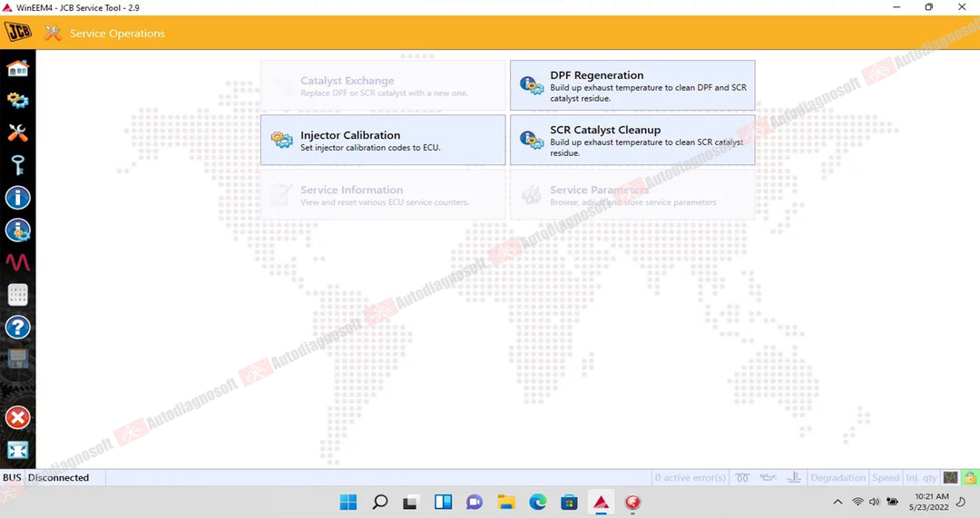
Task: Launch Microsoft Edge from taskbar
Action: (x=537, y=502)
